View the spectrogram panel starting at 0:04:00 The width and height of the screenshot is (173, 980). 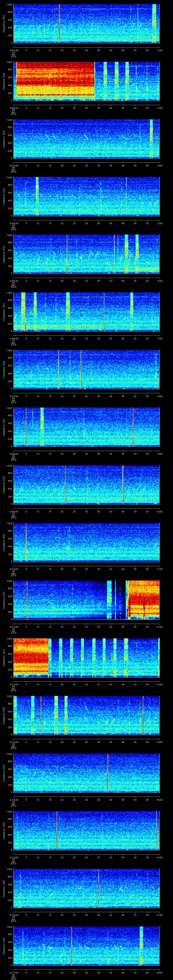[87, 196]
